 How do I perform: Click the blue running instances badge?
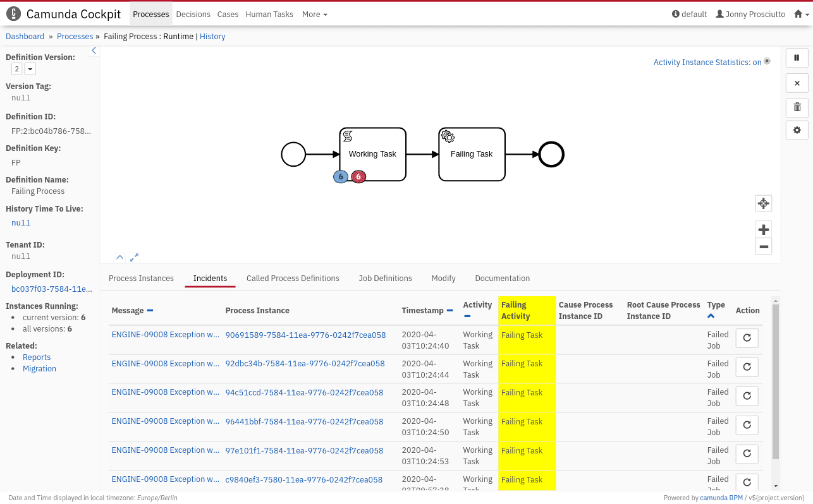pyautogui.click(x=341, y=177)
